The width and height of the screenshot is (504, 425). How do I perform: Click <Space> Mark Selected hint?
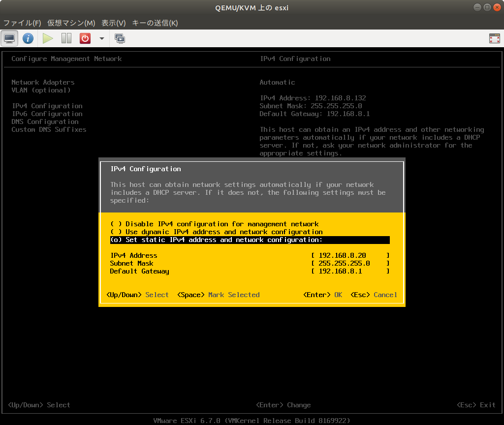[x=219, y=295]
